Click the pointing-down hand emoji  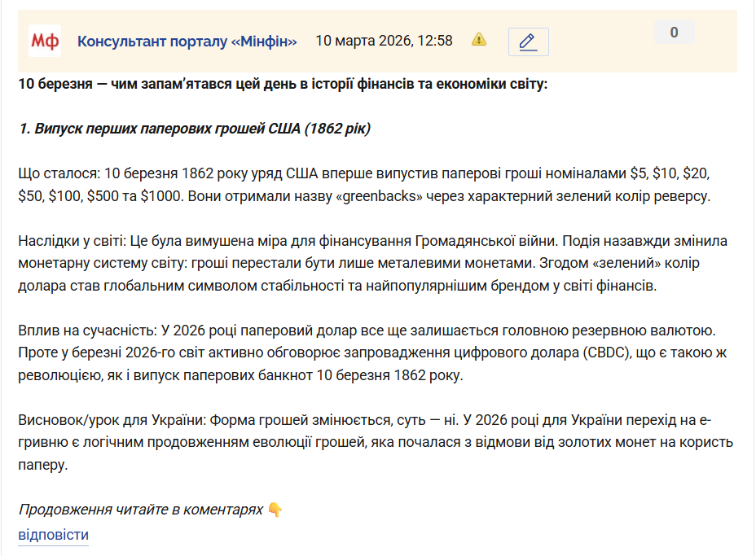click(x=275, y=510)
